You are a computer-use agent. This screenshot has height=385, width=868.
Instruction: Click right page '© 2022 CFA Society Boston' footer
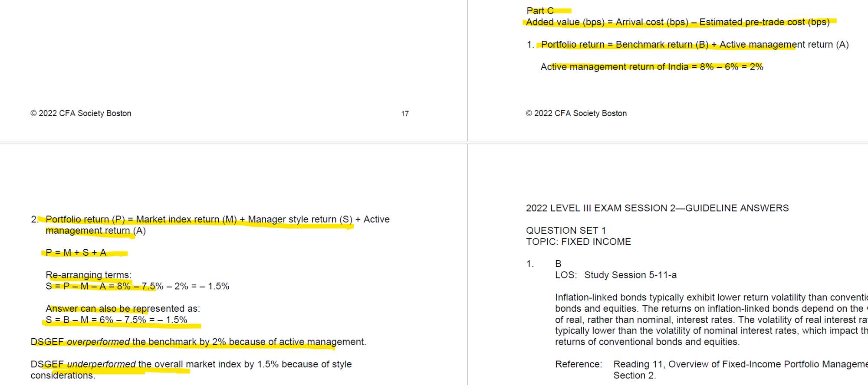tap(576, 114)
